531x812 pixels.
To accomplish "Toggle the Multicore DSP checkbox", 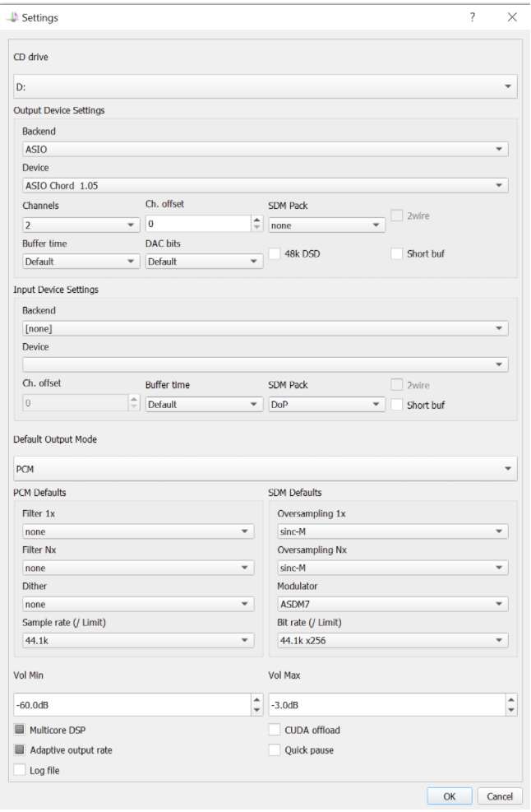I will tap(19, 730).
